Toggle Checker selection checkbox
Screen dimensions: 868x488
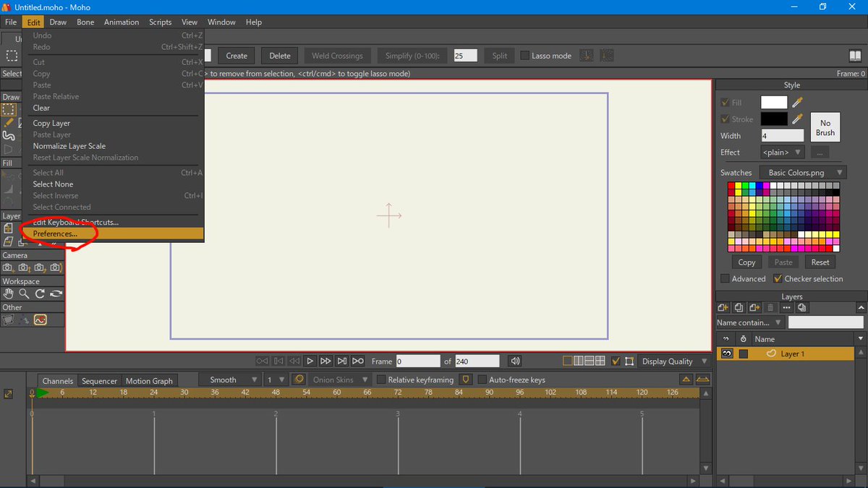tap(778, 278)
